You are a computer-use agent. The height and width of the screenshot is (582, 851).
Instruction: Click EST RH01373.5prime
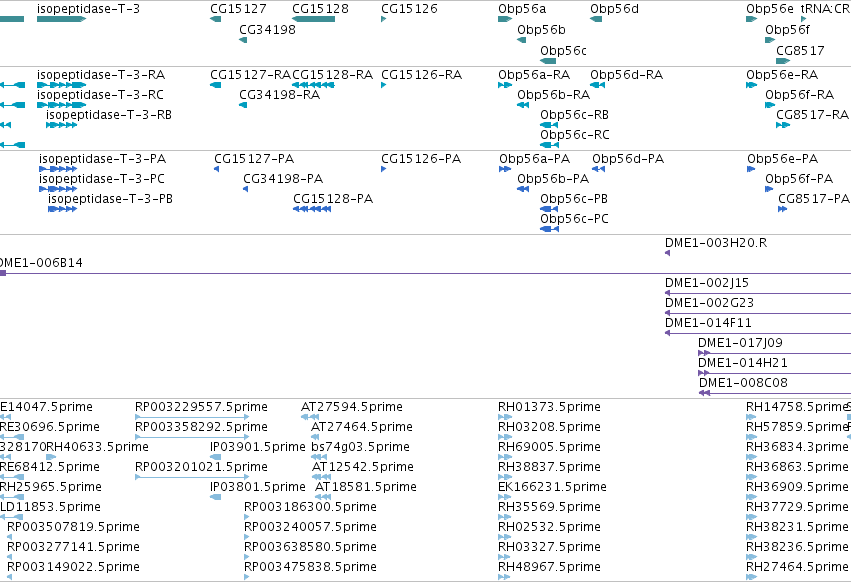pos(549,407)
